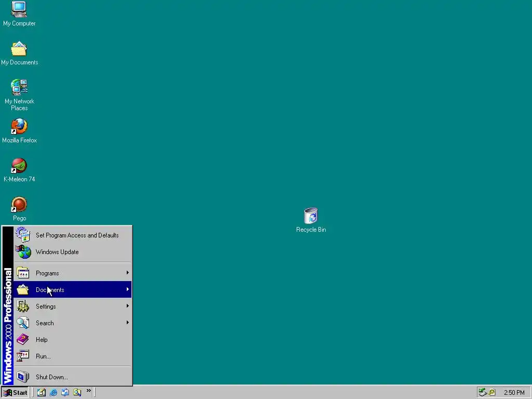Click Show Desktop in Quick Launch

coord(42,393)
